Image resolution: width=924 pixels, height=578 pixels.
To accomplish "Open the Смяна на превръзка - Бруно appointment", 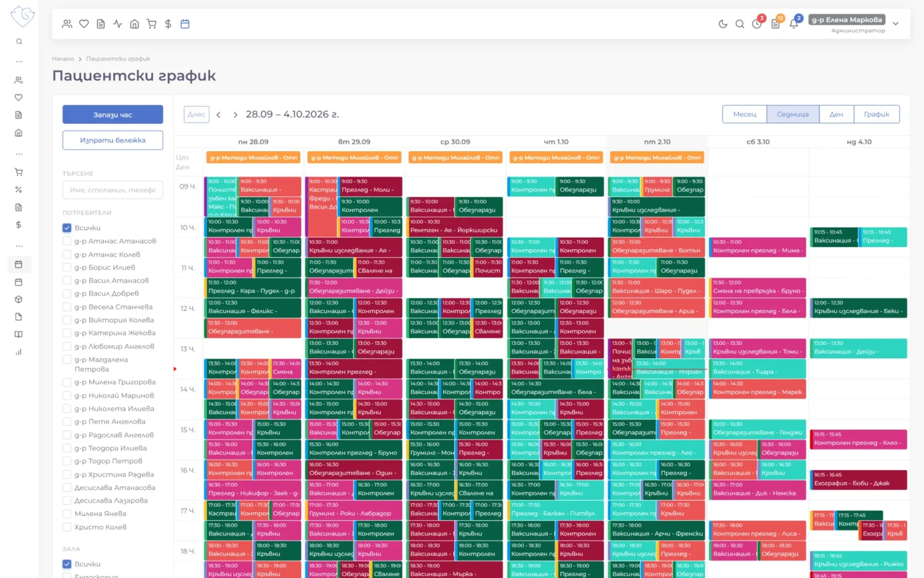I will coord(758,287).
